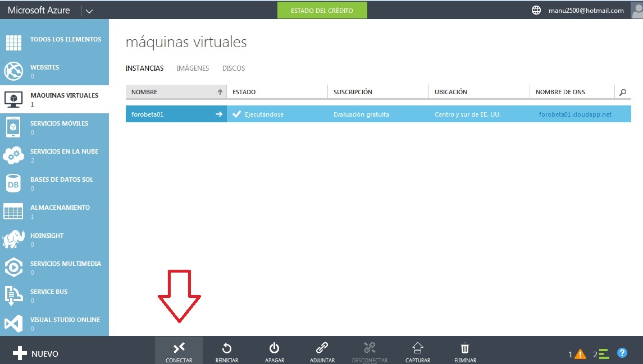Click the Capturar upload icon

click(417, 348)
